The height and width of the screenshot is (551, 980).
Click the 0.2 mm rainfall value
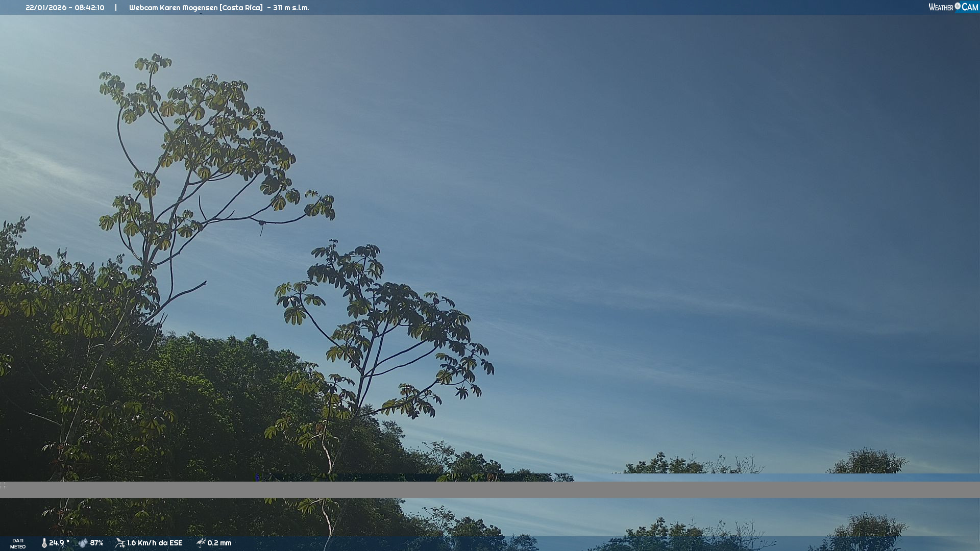tap(219, 543)
